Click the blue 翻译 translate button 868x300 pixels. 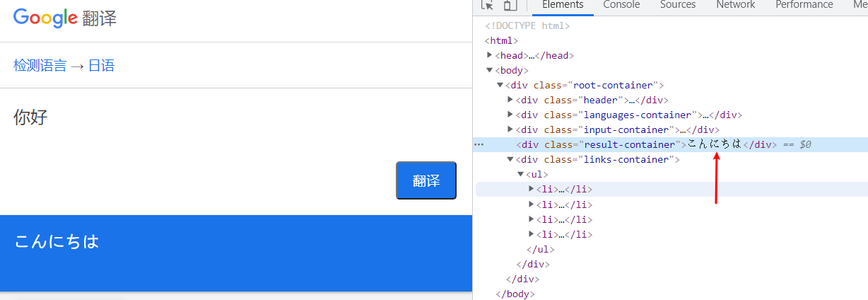[x=426, y=180]
